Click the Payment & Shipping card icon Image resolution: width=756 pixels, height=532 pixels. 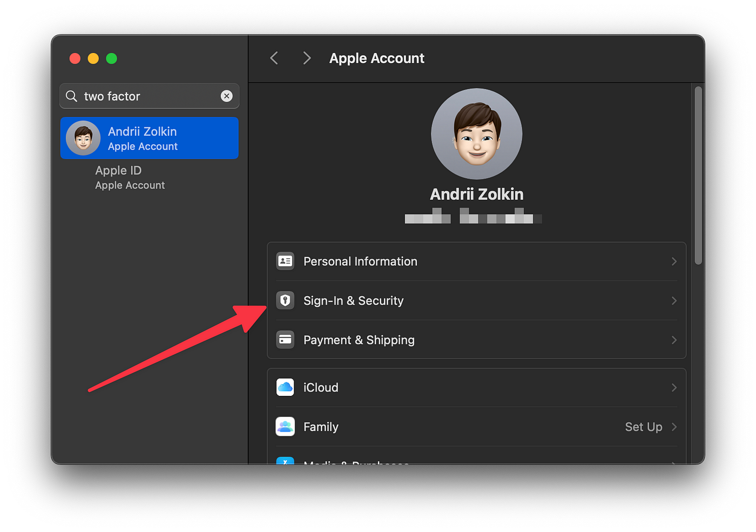pos(285,340)
